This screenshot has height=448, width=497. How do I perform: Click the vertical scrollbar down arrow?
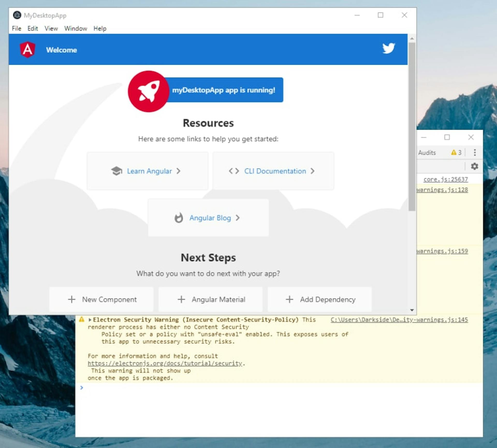412,310
